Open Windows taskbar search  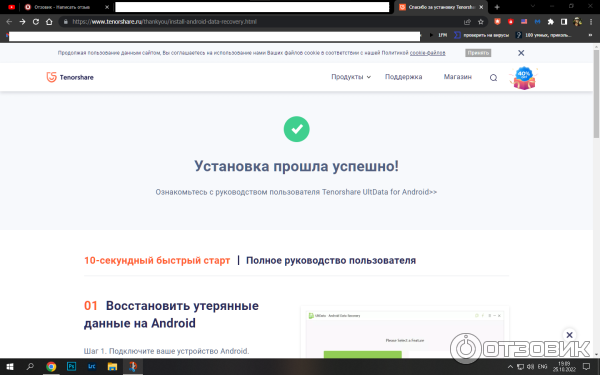click(30, 367)
